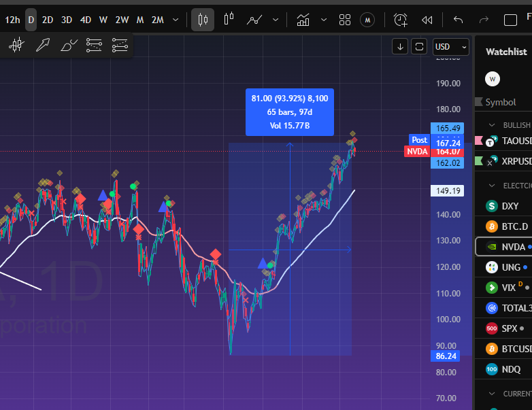Click the blue price range measurement label
This screenshot has width=532, height=410.
290,112
